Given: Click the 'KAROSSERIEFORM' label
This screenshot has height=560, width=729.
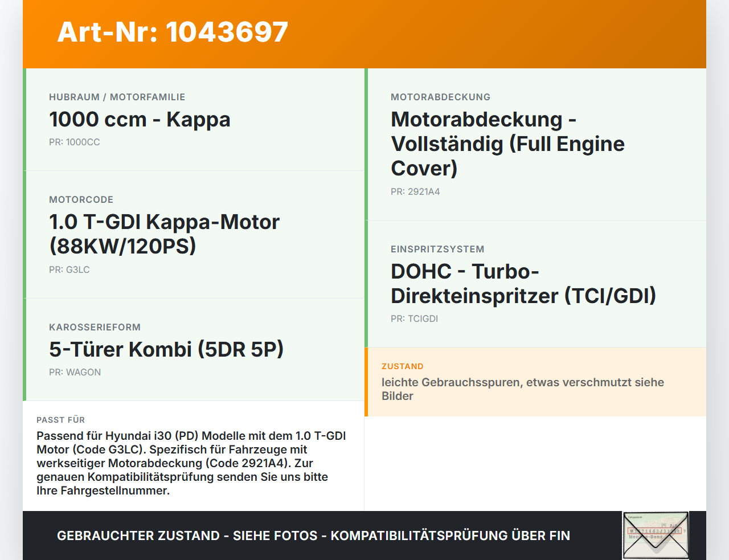Looking at the screenshot, I should click(95, 328).
